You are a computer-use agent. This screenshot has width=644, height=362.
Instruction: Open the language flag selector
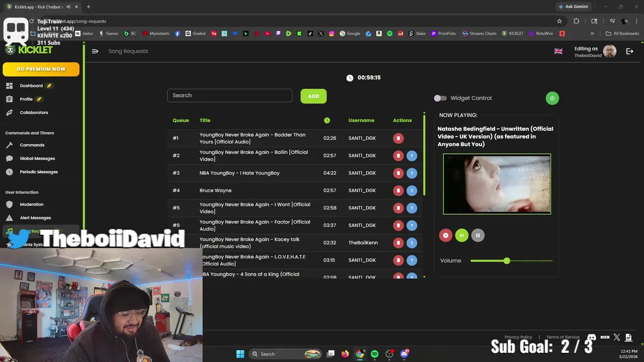pos(558,51)
